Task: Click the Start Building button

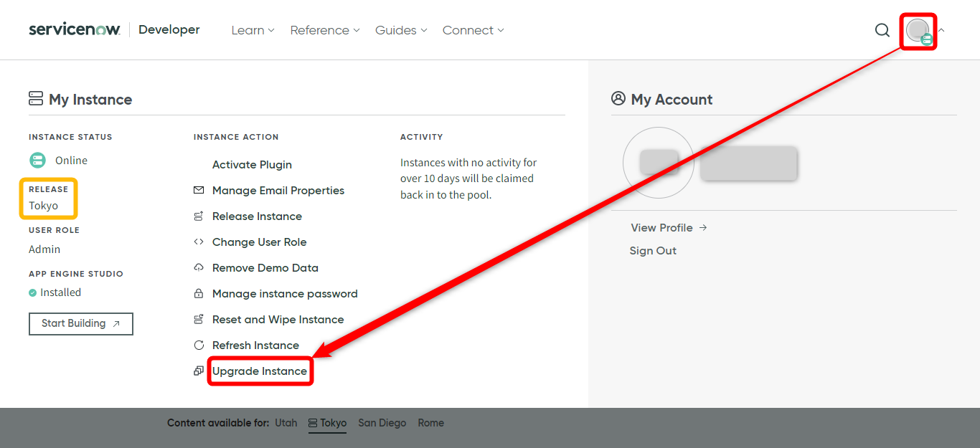Action: (x=80, y=323)
